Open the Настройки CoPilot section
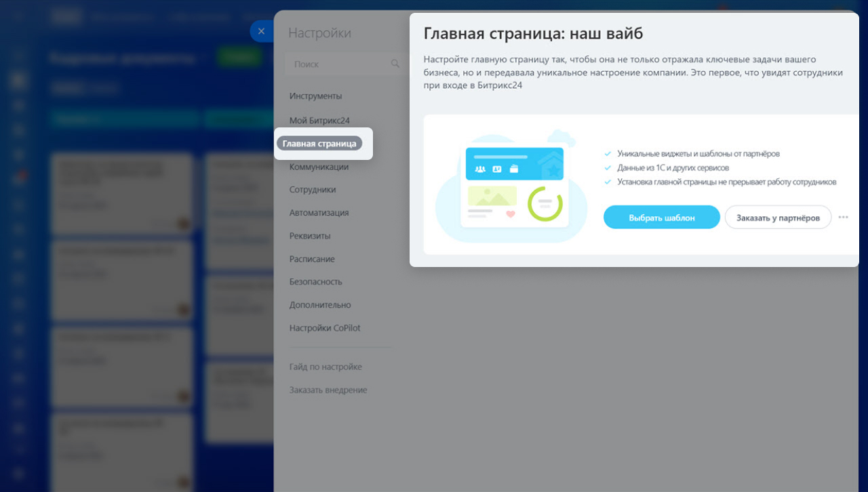The height and width of the screenshot is (492, 868). click(x=325, y=328)
